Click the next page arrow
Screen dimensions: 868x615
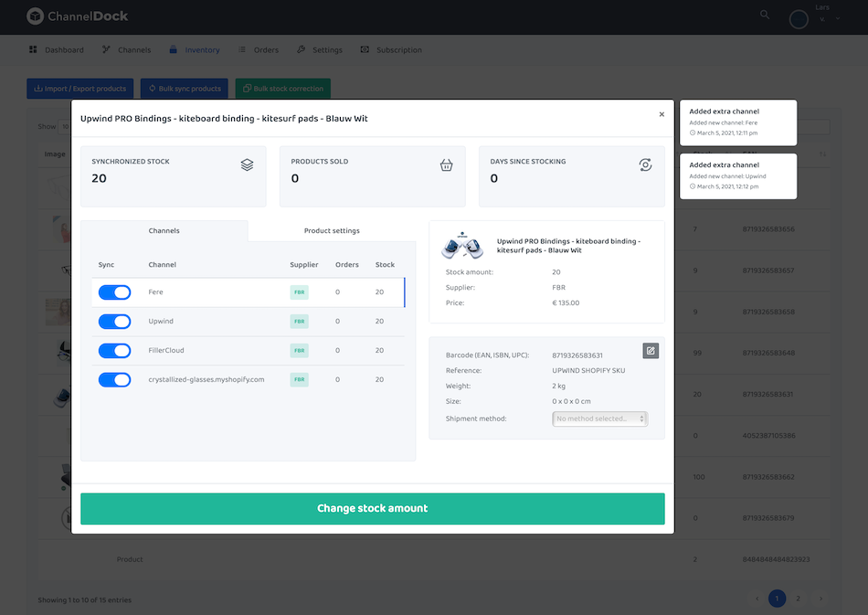click(x=820, y=599)
